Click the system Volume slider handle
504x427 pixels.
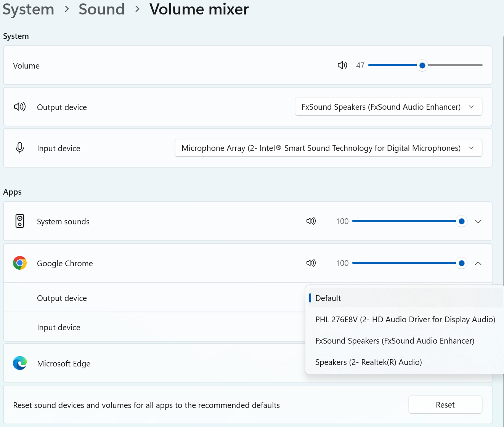[422, 66]
